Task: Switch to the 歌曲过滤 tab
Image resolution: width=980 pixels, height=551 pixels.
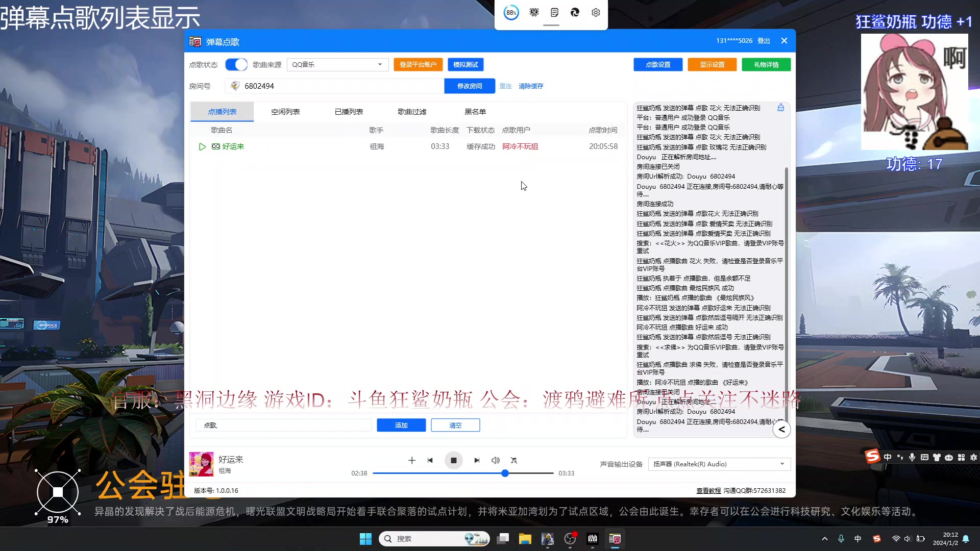Action: (412, 112)
